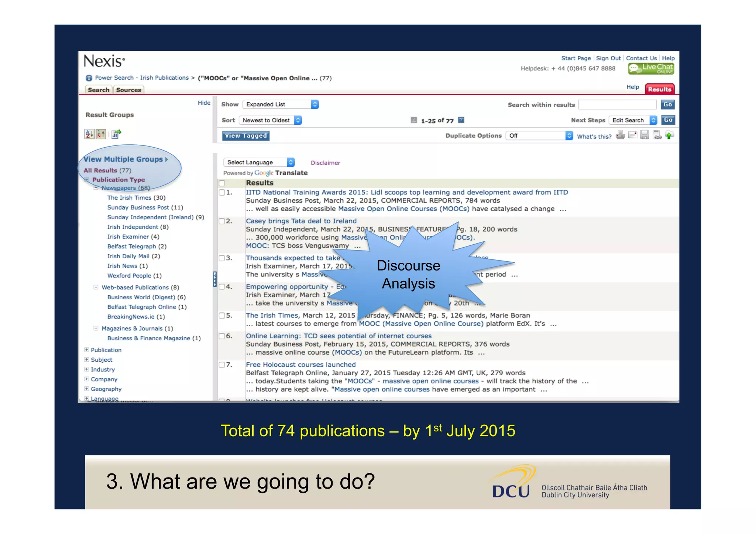The image size is (756, 534).
Task: Email results via envelope icon
Action: point(633,135)
